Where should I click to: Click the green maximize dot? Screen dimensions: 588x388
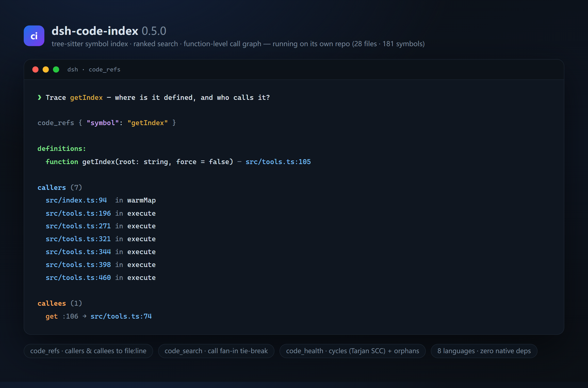[x=56, y=69]
